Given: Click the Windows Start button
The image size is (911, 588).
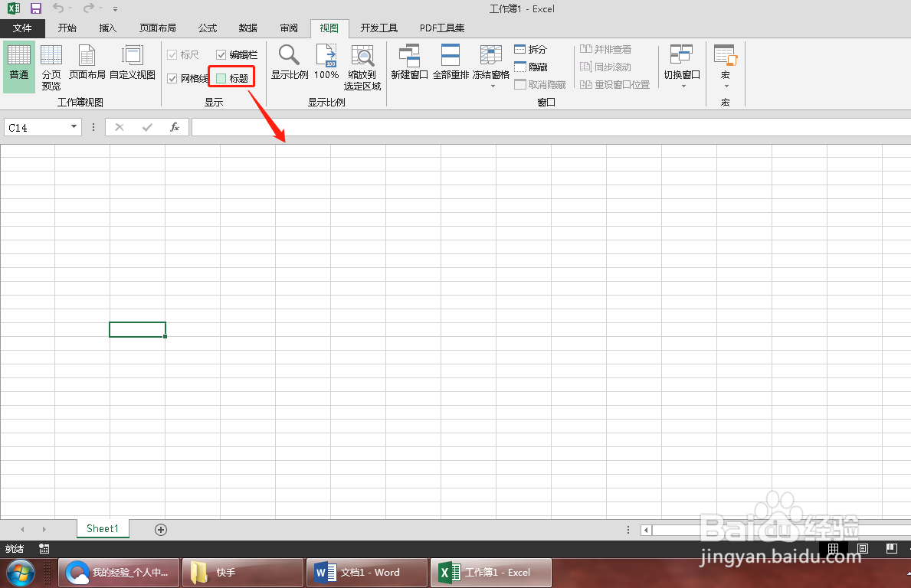Looking at the screenshot, I should pos(21,573).
